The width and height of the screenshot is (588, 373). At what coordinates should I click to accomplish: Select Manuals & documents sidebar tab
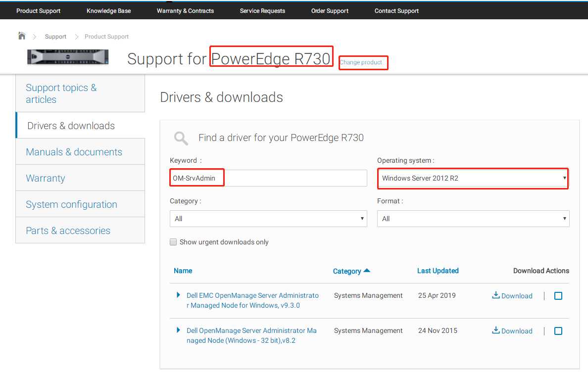pos(80,152)
